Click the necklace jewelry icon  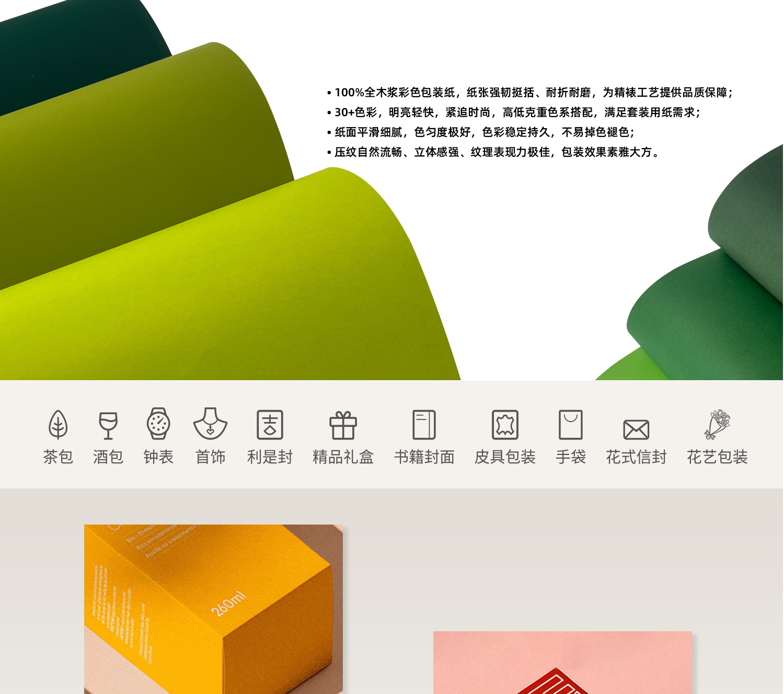tap(210, 424)
